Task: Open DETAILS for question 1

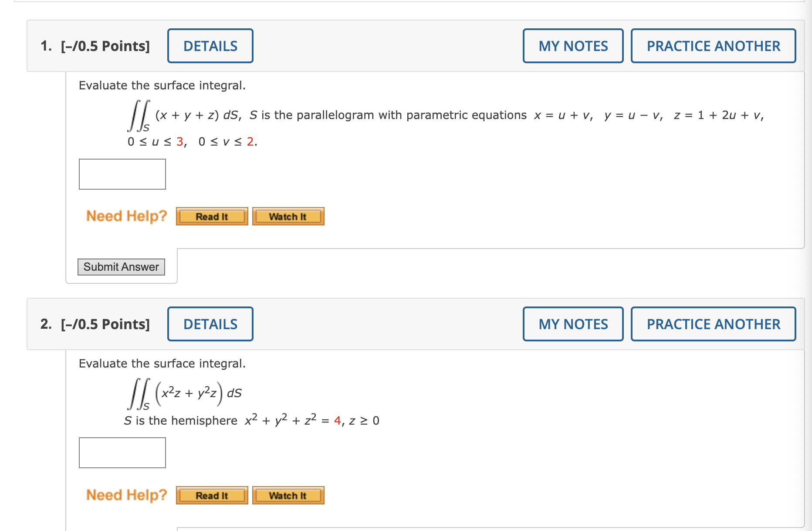Action: tap(210, 46)
